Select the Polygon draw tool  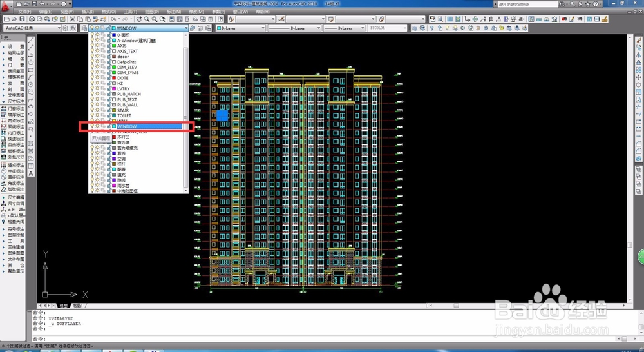31,63
